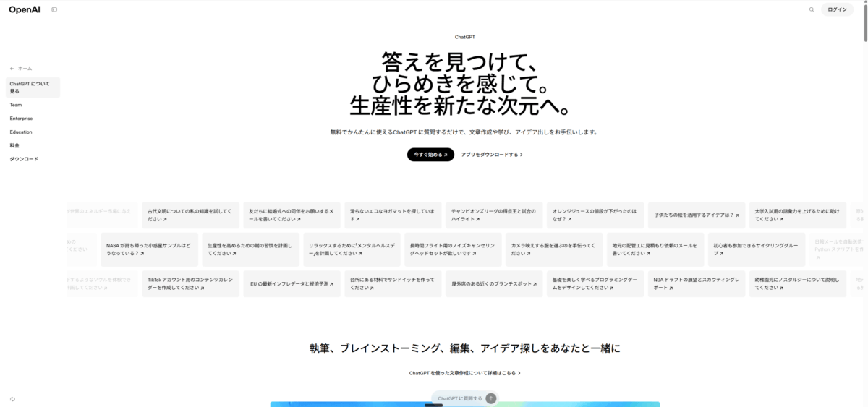Open the メンタルヘルスデー prompt card
This screenshot has width=868, height=407.
point(352,249)
